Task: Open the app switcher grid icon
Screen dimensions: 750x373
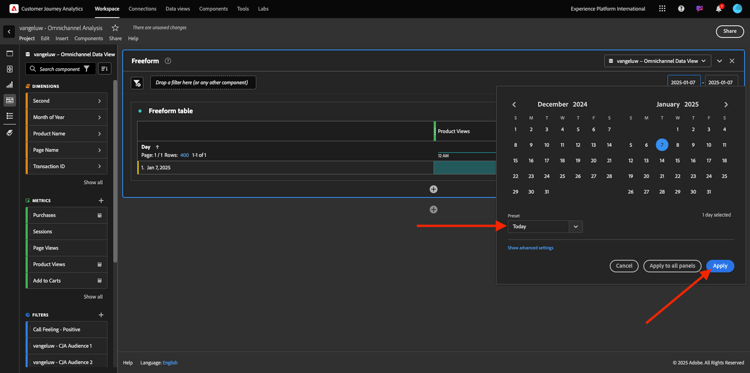Action: coord(662,9)
